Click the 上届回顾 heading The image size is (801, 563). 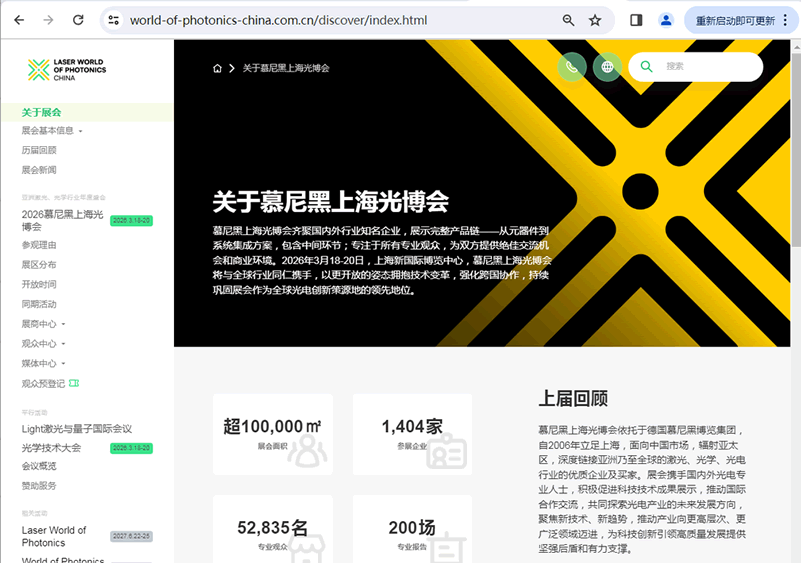click(573, 398)
